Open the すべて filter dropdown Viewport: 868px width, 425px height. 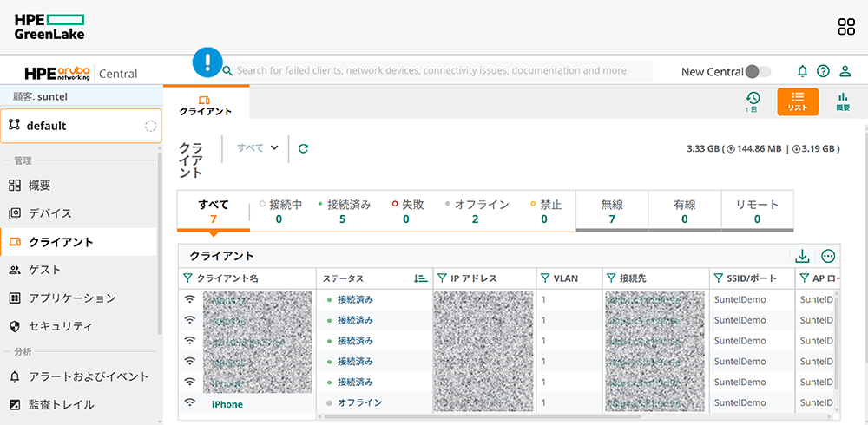click(x=258, y=147)
